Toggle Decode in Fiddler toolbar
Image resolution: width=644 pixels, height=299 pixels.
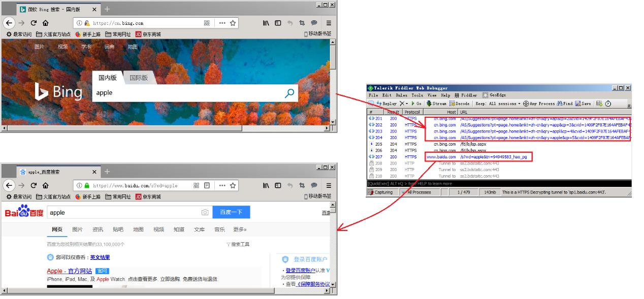459,104
